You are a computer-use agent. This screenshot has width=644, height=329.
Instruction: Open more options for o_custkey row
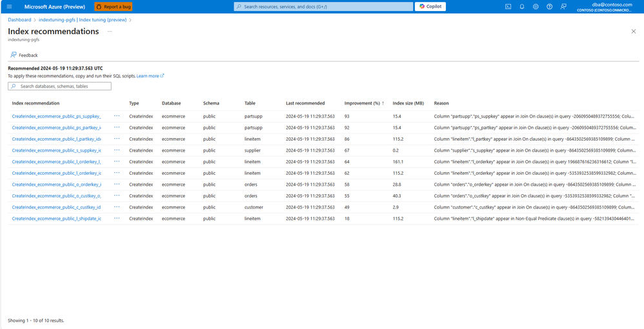(x=117, y=196)
